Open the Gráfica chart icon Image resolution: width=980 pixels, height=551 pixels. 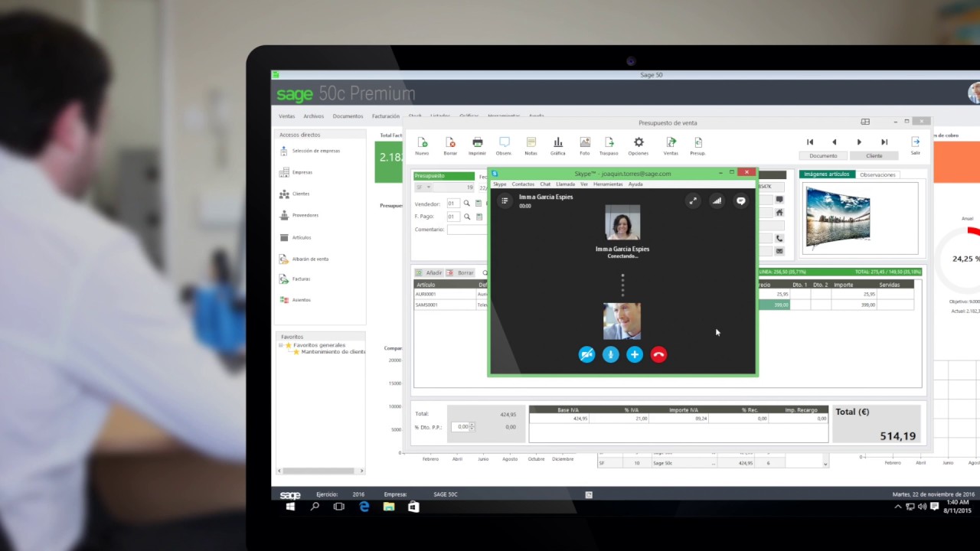pos(558,142)
